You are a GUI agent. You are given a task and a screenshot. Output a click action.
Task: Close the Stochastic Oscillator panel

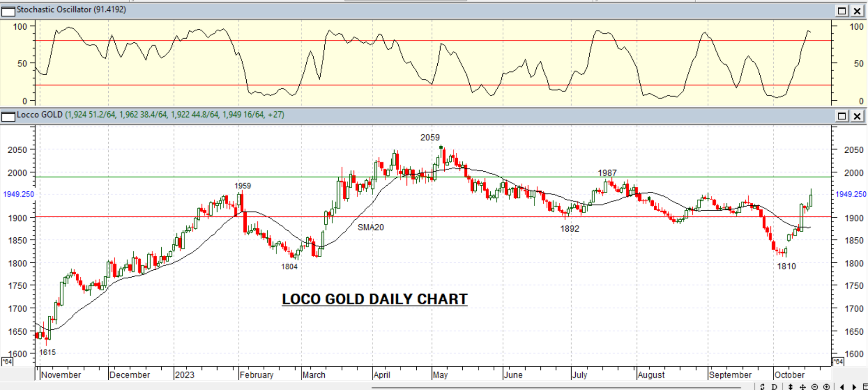click(857, 11)
